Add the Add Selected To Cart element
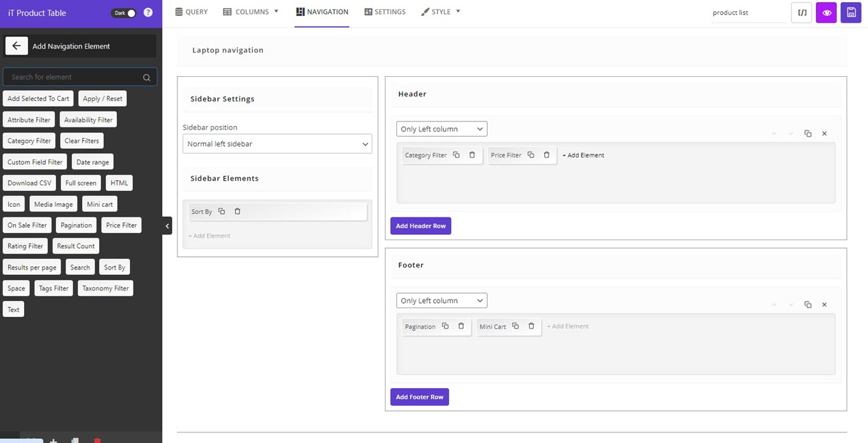This screenshot has width=868, height=443. coord(38,99)
